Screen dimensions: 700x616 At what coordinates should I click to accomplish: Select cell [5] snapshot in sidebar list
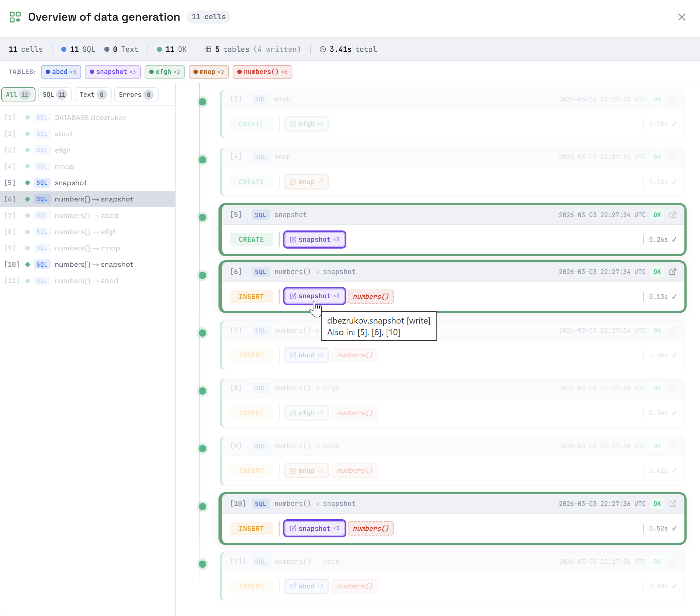pyautogui.click(x=88, y=183)
